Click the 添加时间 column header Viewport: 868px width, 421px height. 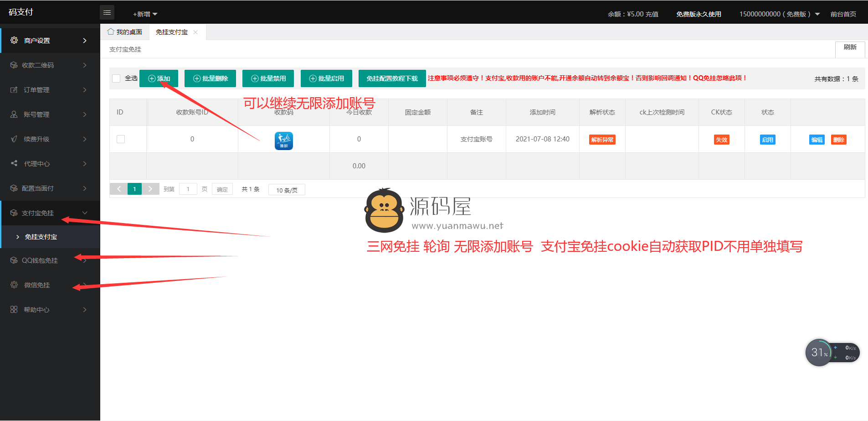click(543, 112)
